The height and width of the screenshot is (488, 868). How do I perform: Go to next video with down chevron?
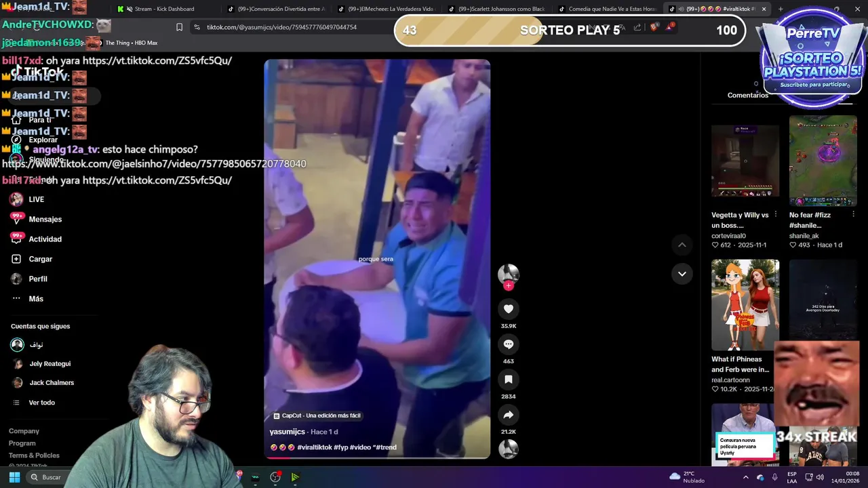682,274
